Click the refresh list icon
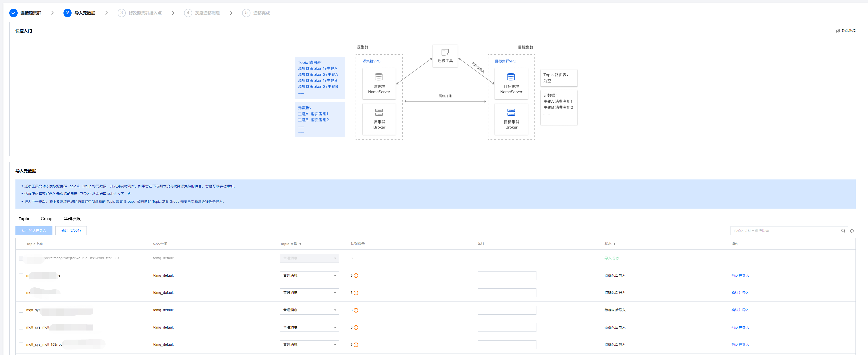This screenshot has width=868, height=355. 852,231
